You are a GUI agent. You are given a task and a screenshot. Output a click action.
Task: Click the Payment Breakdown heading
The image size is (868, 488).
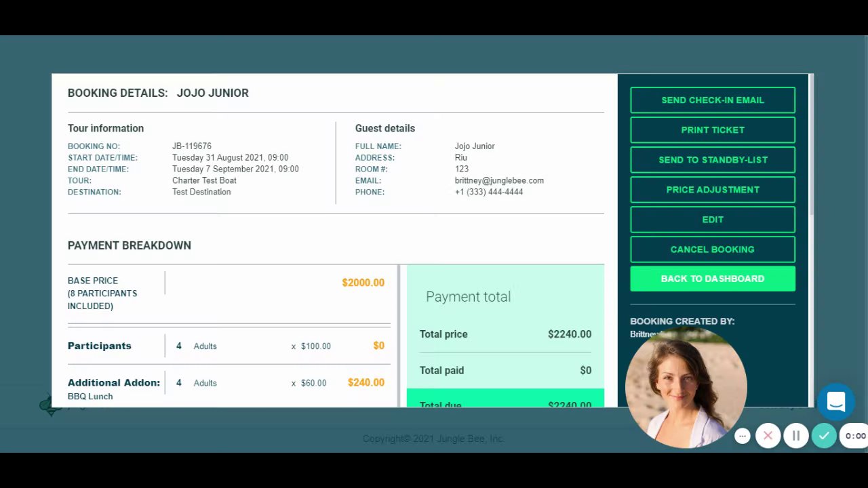(x=130, y=245)
